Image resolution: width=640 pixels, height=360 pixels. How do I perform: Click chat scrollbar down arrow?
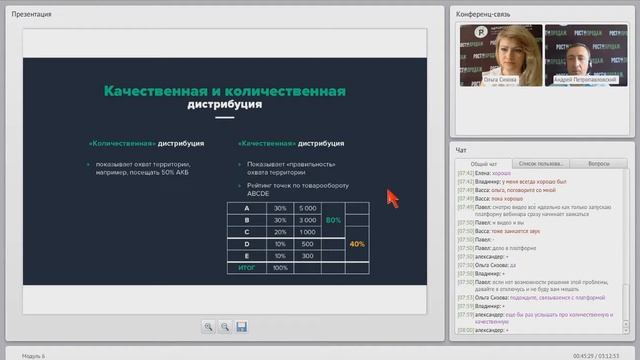[x=626, y=331]
